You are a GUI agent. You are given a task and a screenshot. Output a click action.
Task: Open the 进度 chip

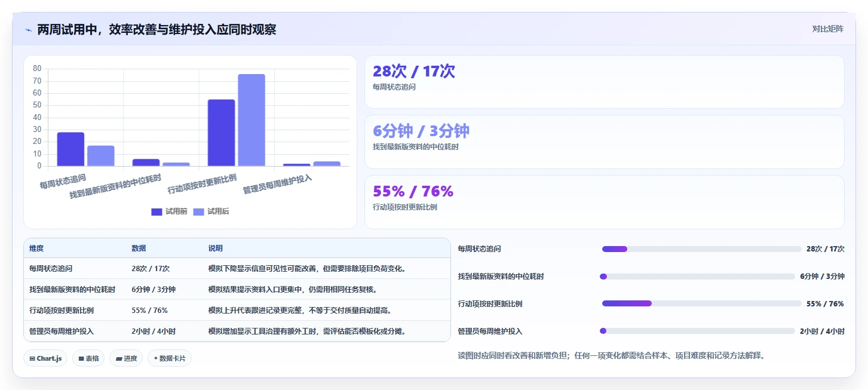126,358
